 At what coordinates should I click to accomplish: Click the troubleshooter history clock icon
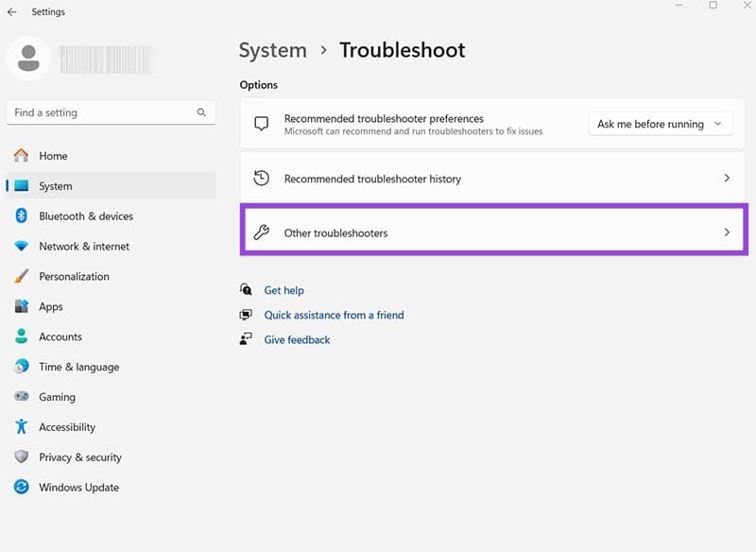tap(262, 179)
